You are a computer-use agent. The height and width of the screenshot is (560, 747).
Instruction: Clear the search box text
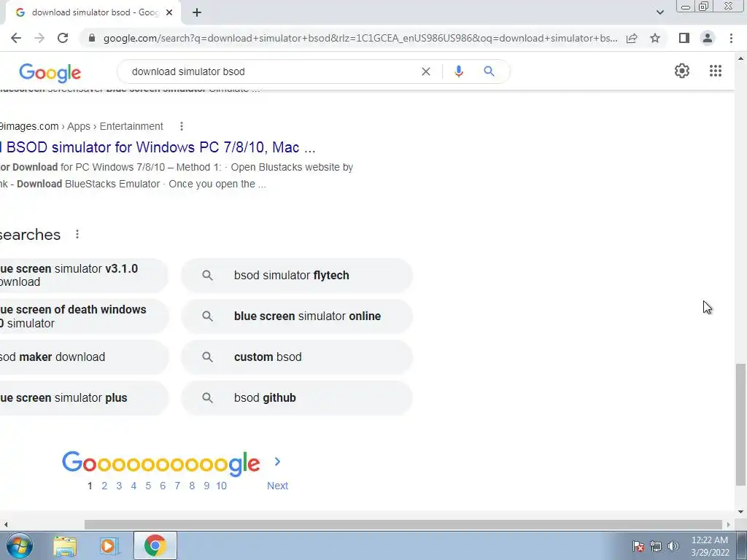point(426,71)
